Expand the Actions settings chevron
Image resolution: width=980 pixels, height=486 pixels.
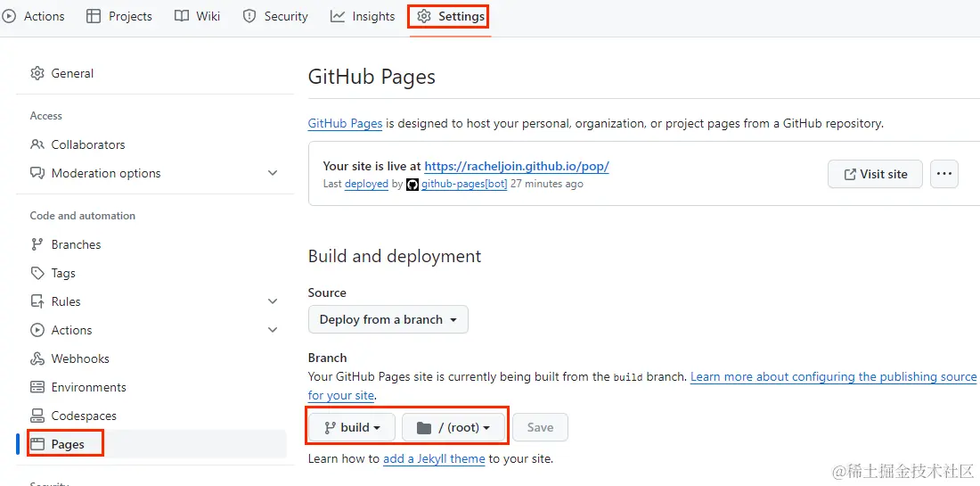pos(273,330)
